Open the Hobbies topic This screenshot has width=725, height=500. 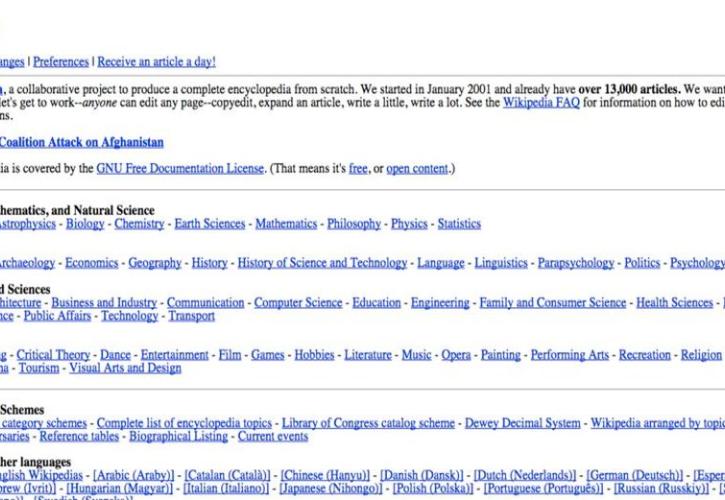[314, 355]
